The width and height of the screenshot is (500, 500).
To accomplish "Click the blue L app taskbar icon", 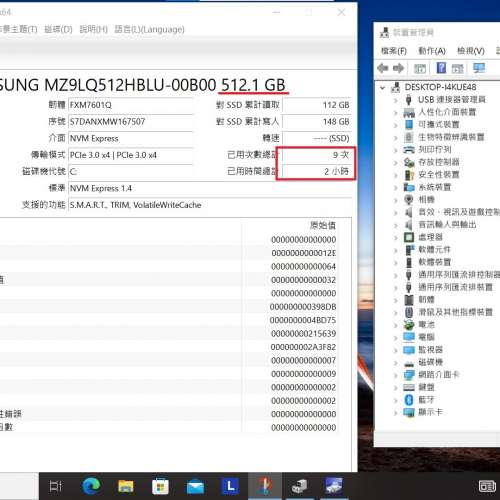I will tap(230, 486).
